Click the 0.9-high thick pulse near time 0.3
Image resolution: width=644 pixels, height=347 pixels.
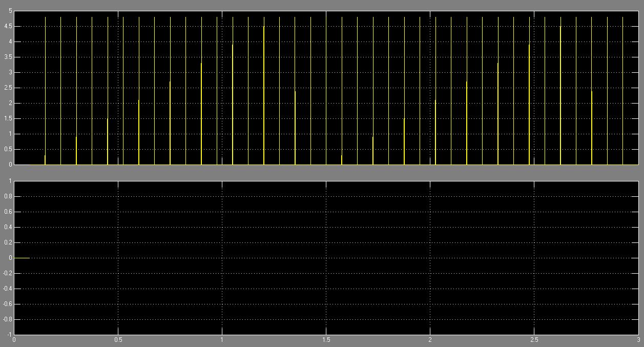point(76,151)
